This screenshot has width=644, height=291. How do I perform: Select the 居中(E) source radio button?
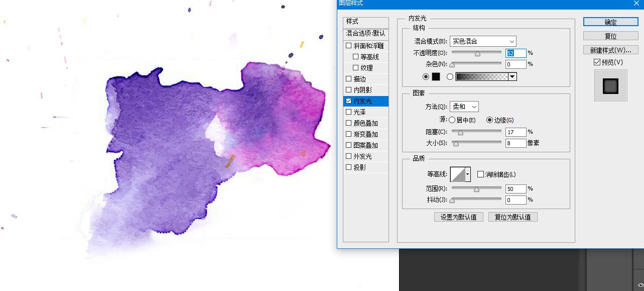[x=452, y=120]
